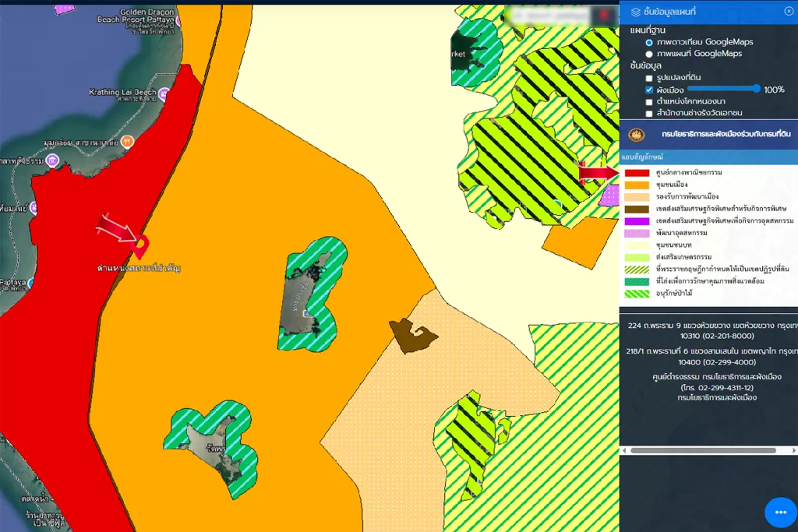Image resolution: width=798 pixels, height=532 pixels.
Task: Click the department emblem logo
Action: point(637,134)
